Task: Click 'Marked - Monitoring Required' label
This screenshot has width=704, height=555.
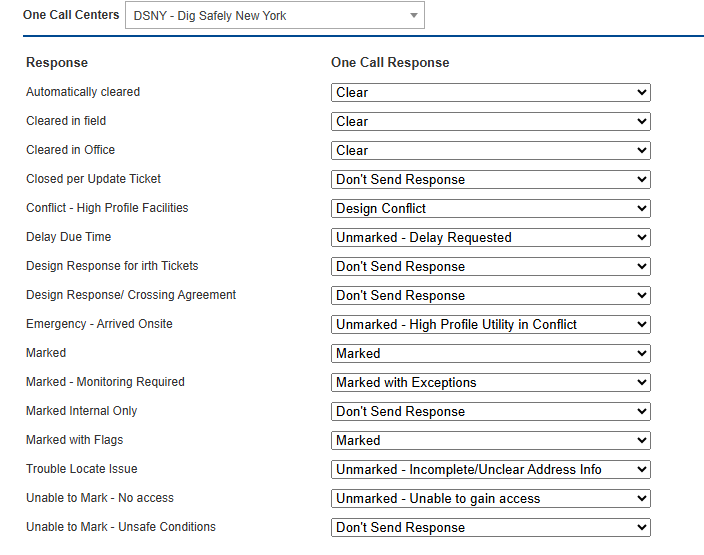Action: 106,382
